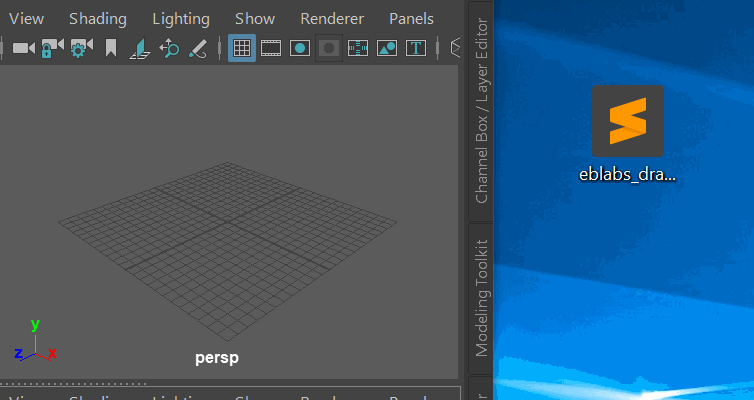Click the Bookmarks icon
This screenshot has height=400, width=754.
click(x=111, y=48)
